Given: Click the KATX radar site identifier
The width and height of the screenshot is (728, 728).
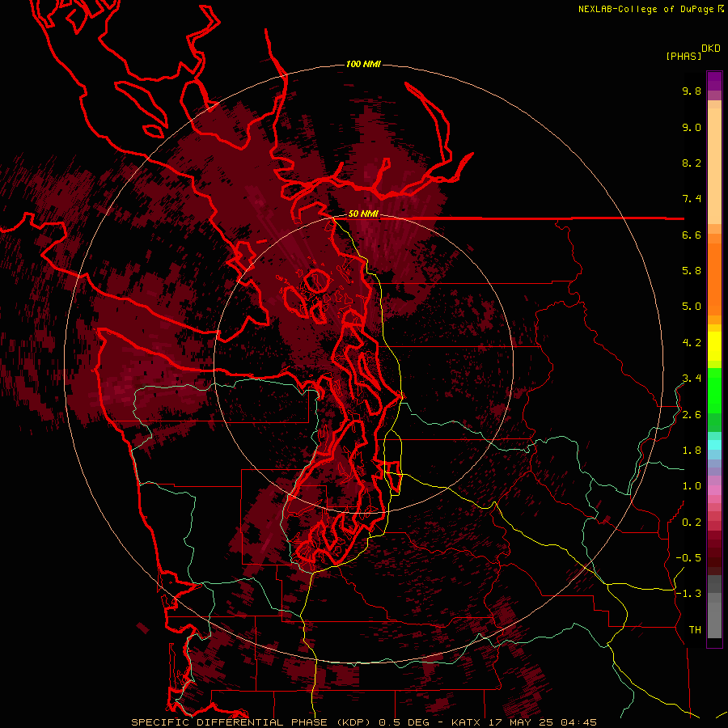Looking at the screenshot, I should (467, 722).
